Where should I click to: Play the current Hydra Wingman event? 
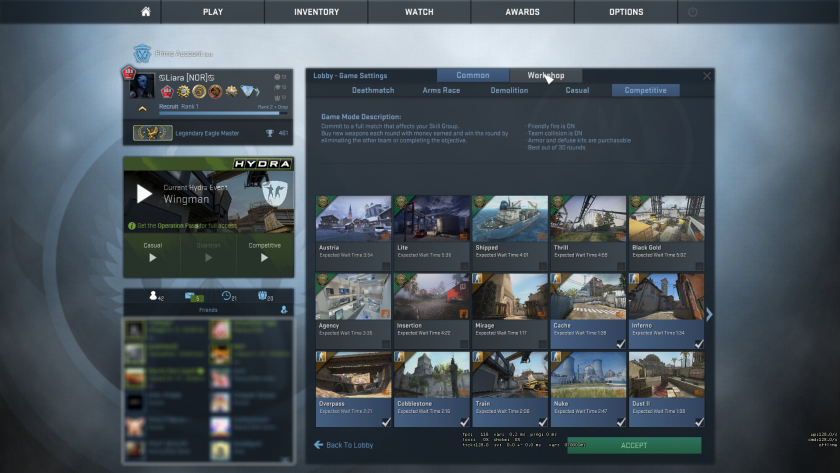click(x=144, y=193)
